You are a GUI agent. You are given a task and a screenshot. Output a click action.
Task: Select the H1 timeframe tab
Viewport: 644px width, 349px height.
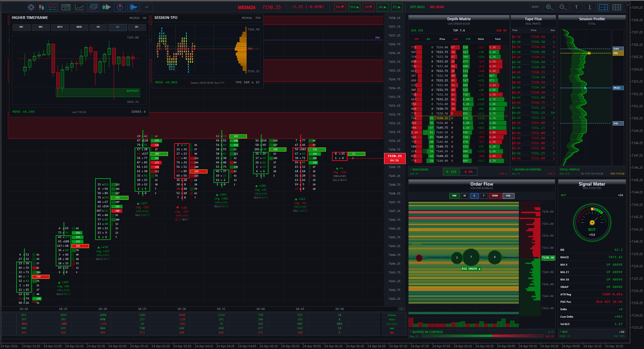pos(98,27)
